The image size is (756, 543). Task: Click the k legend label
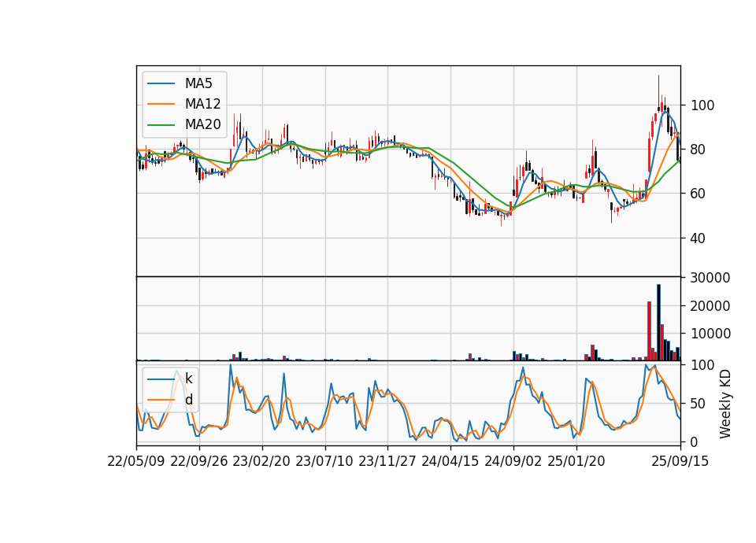coord(188,379)
